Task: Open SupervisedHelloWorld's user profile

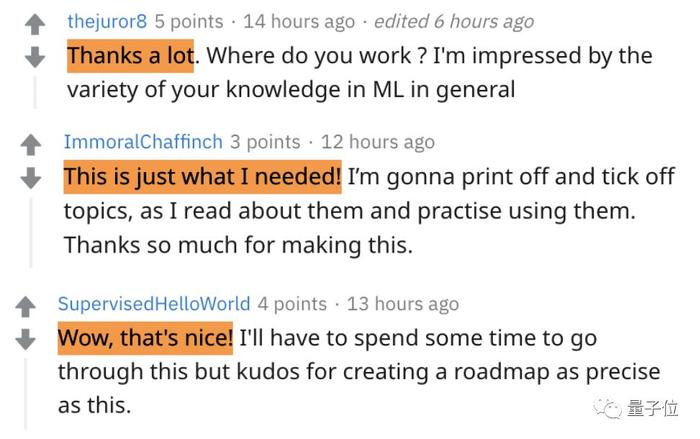Action: click(x=154, y=304)
